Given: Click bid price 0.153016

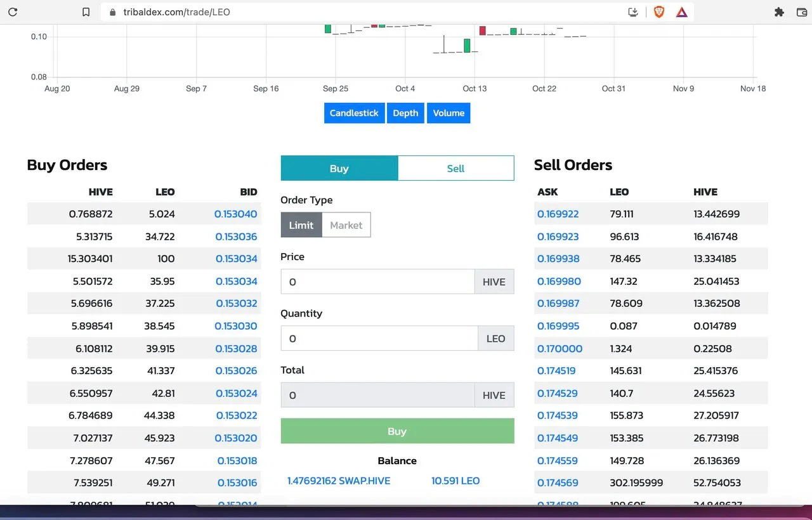Looking at the screenshot, I should (x=237, y=483).
